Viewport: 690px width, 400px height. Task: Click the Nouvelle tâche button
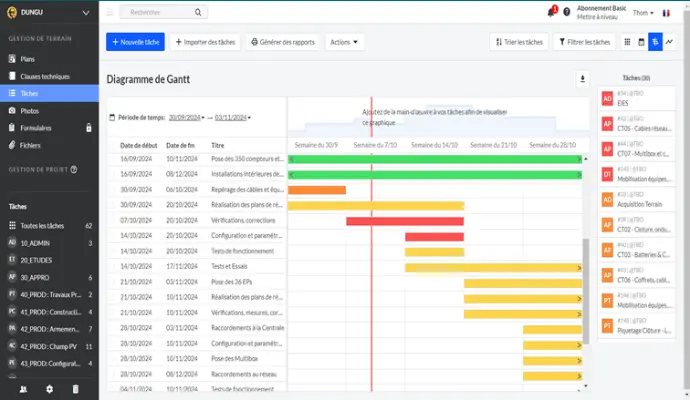(135, 42)
